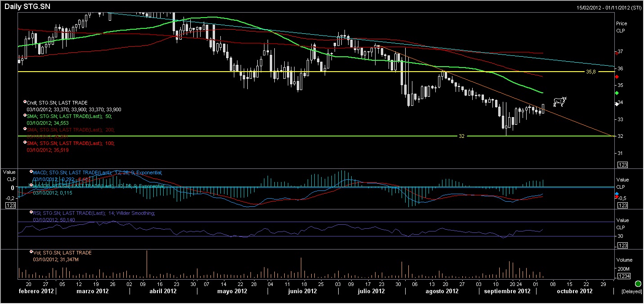Click the bright red diamond marker below 36
The height and width of the screenshot is (304, 644).
click(616, 77)
